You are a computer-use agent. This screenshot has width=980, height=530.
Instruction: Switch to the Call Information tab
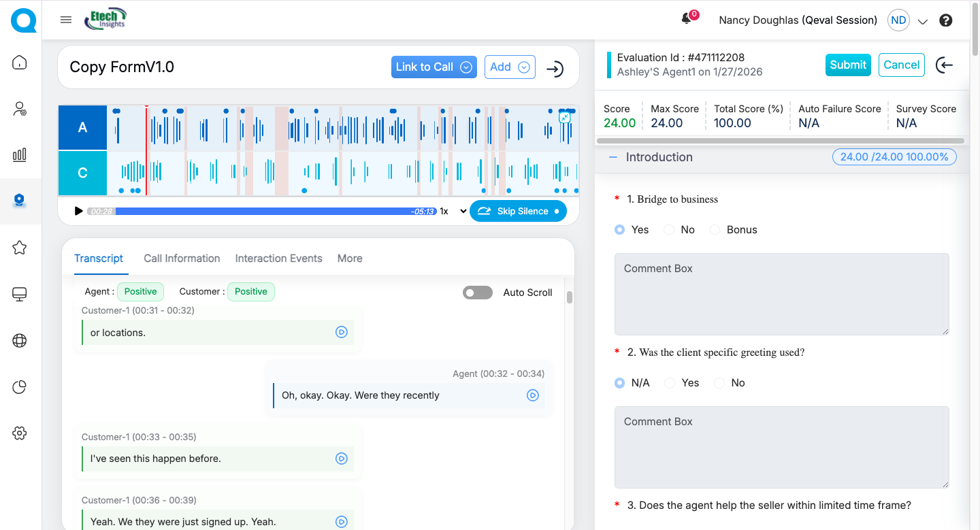[x=182, y=259]
